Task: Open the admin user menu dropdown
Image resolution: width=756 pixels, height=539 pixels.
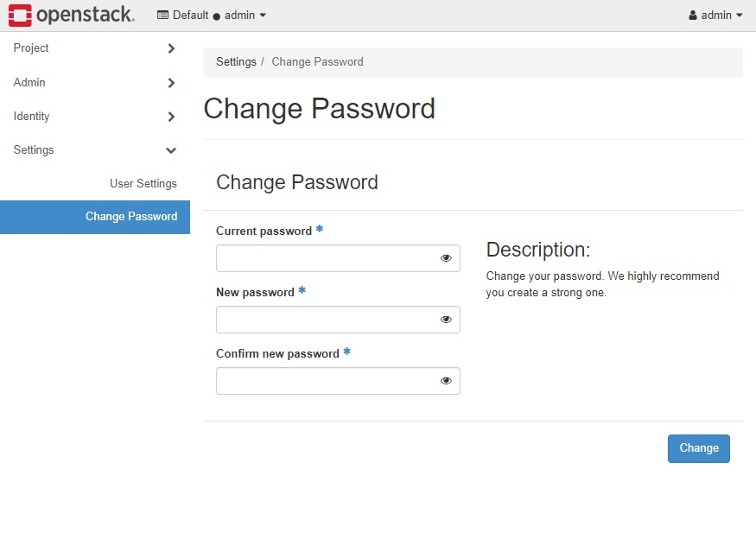Action: [715, 15]
